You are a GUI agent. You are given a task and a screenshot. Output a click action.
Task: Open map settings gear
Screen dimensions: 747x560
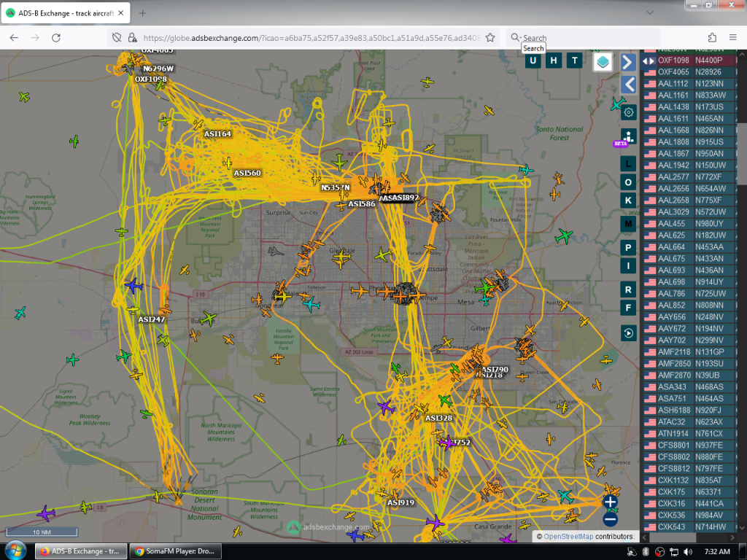pos(628,112)
